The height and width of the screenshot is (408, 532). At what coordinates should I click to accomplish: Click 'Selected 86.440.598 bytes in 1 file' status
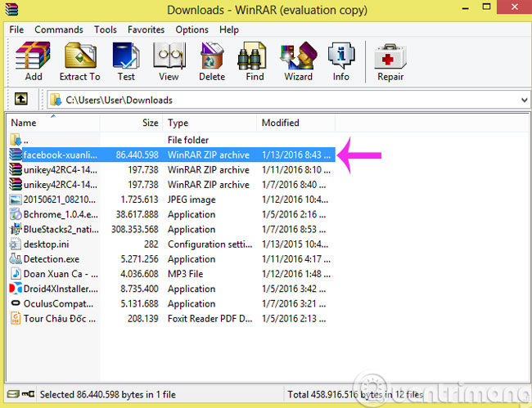107,394
